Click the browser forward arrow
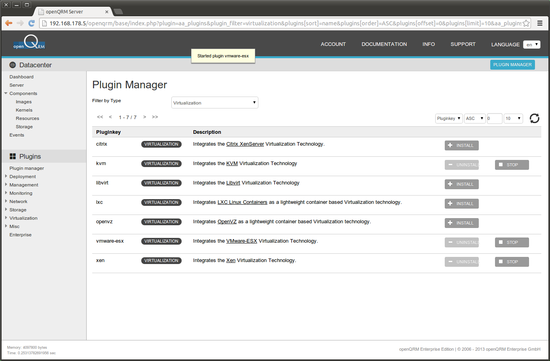This screenshot has height=361, width=550. pyautogui.click(x=20, y=23)
